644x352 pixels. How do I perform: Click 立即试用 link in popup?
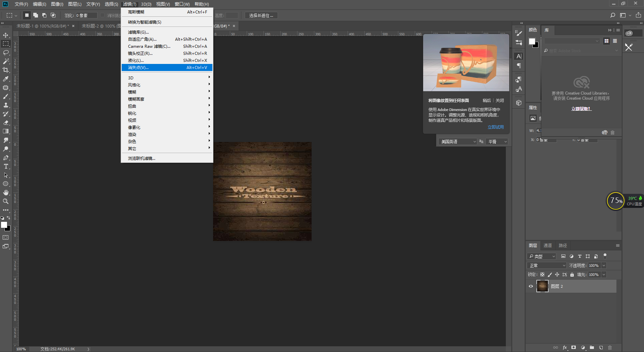496,127
